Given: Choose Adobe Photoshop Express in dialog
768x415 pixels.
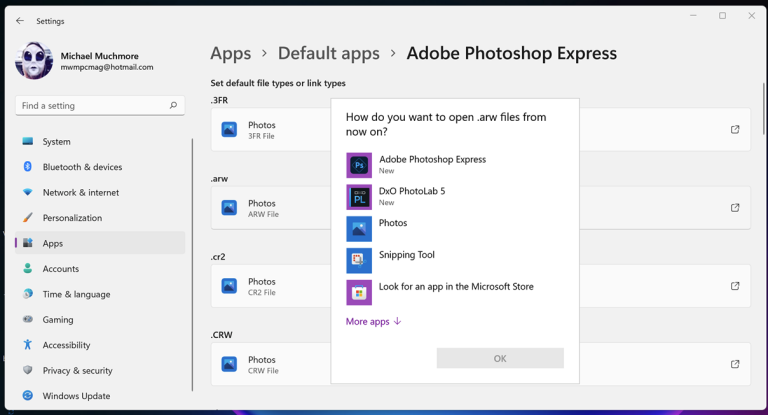Looking at the screenshot, I should 455,165.
